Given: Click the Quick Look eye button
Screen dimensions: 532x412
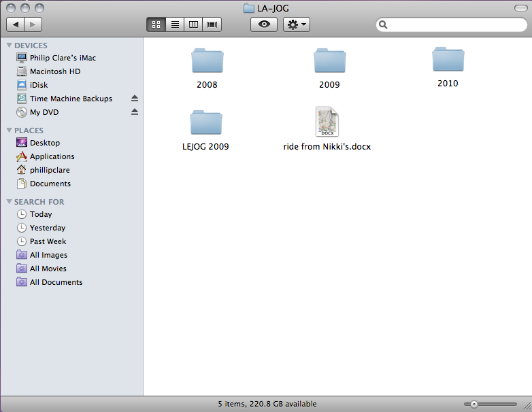Looking at the screenshot, I should coord(264,24).
